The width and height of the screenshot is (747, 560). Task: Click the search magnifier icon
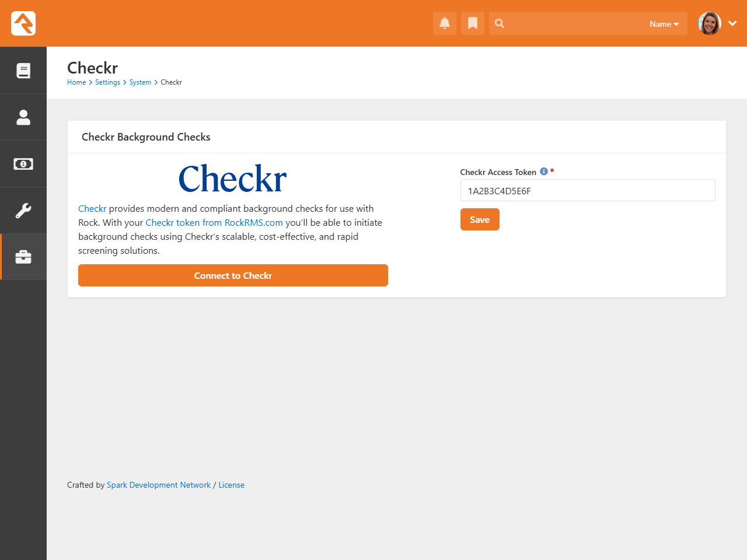(x=500, y=23)
